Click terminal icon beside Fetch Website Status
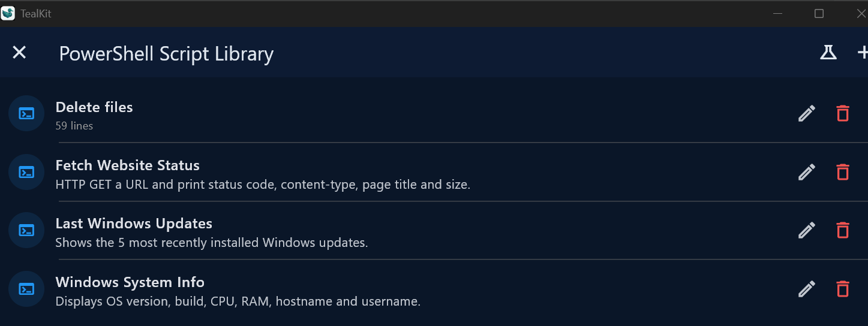 point(26,172)
